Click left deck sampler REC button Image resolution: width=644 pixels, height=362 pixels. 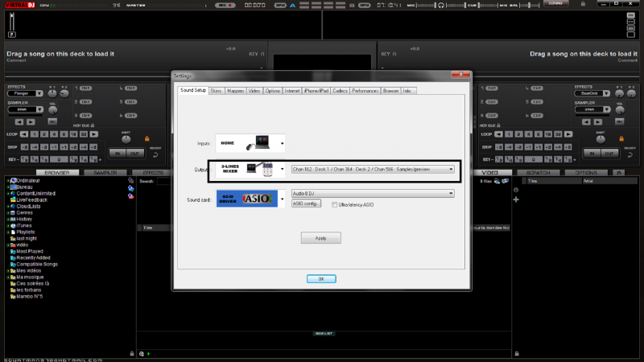pyautogui.click(x=52, y=122)
